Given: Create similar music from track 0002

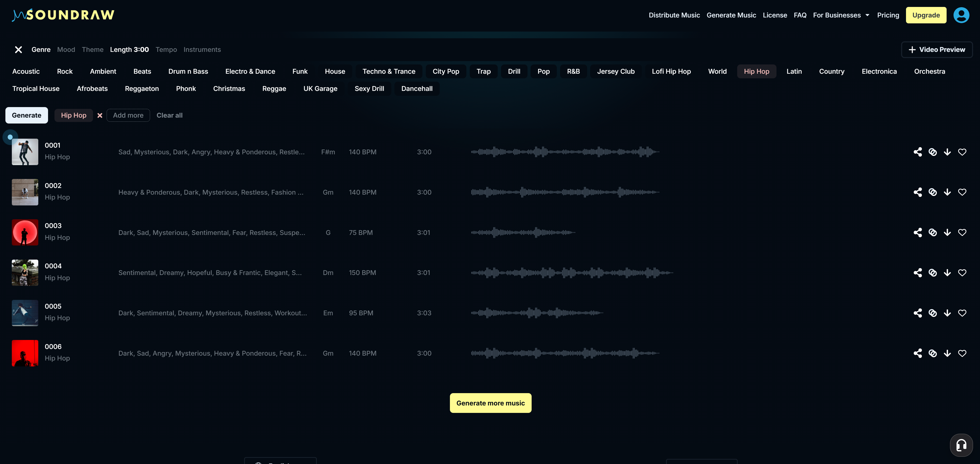Looking at the screenshot, I should pos(933,192).
